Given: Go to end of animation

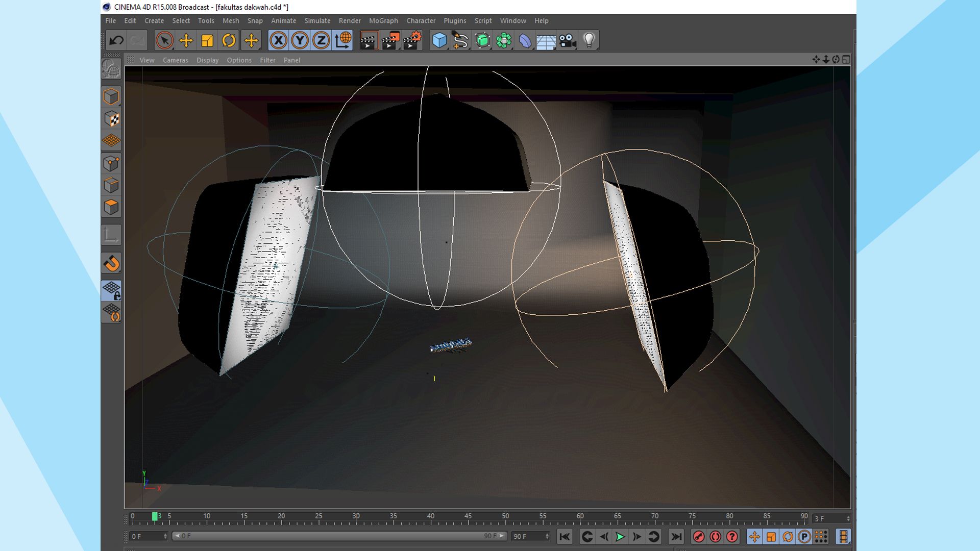Looking at the screenshot, I should 676,537.
